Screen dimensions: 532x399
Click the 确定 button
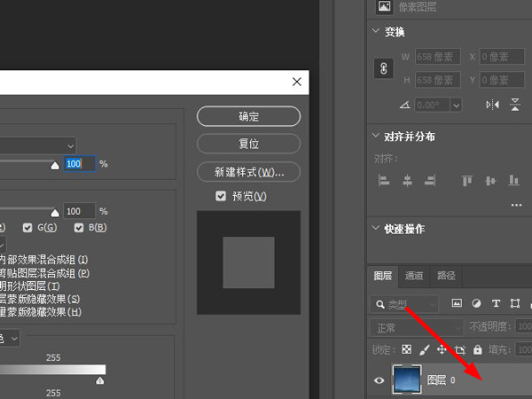tap(248, 116)
